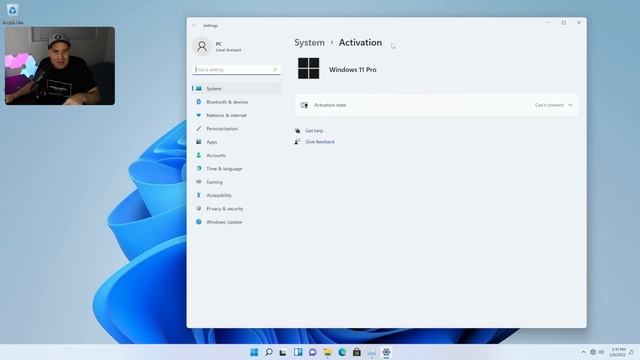Open the Recycle Bin desktop icon
640x360 pixels.
pyautogui.click(x=12, y=13)
